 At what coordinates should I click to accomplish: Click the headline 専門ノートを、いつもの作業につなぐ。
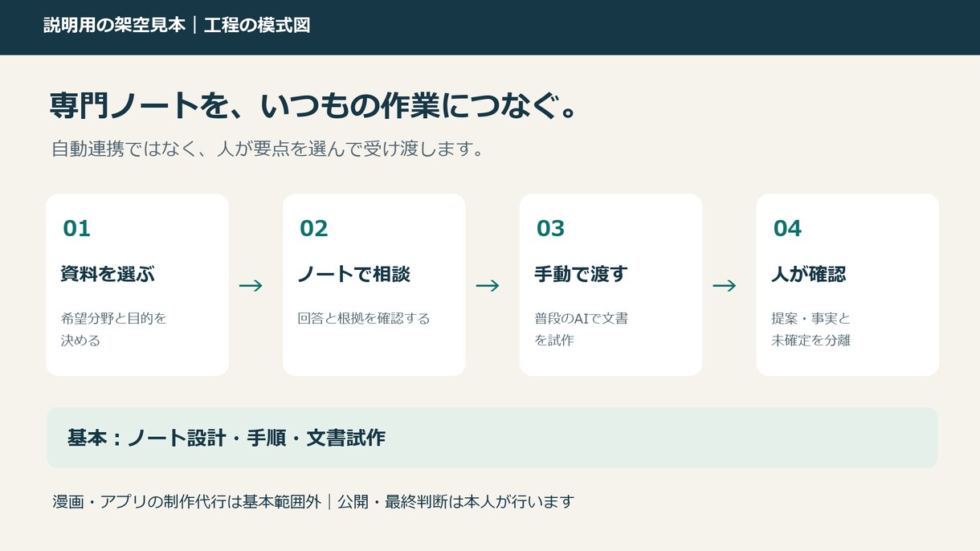(x=314, y=107)
